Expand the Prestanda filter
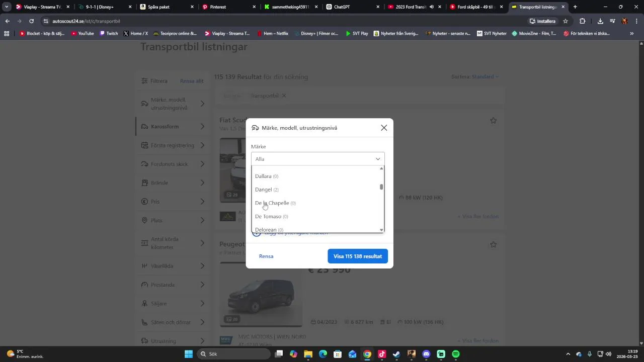The width and height of the screenshot is (644, 362). 173,285
